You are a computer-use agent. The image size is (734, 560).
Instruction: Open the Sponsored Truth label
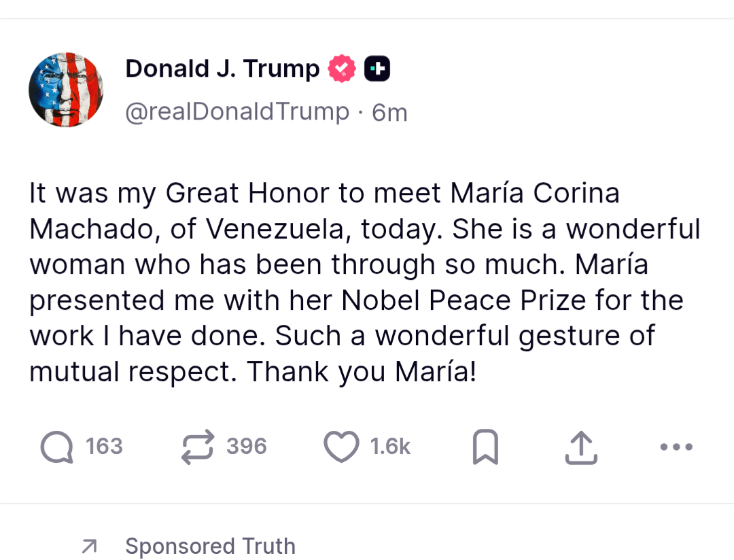[x=210, y=546]
